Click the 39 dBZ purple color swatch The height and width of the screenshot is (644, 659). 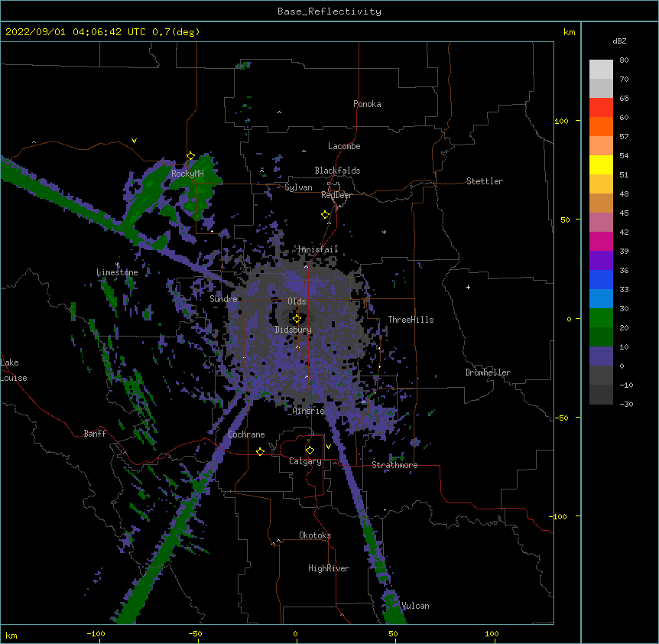coord(601,260)
